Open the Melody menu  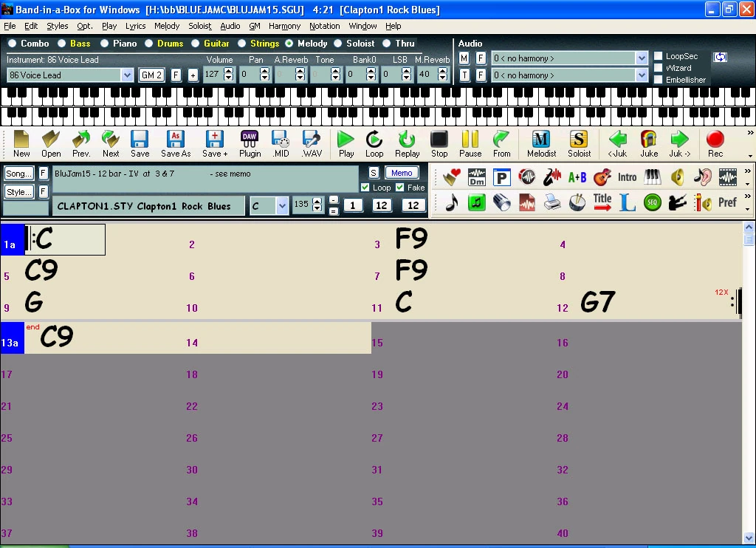pyautogui.click(x=167, y=26)
